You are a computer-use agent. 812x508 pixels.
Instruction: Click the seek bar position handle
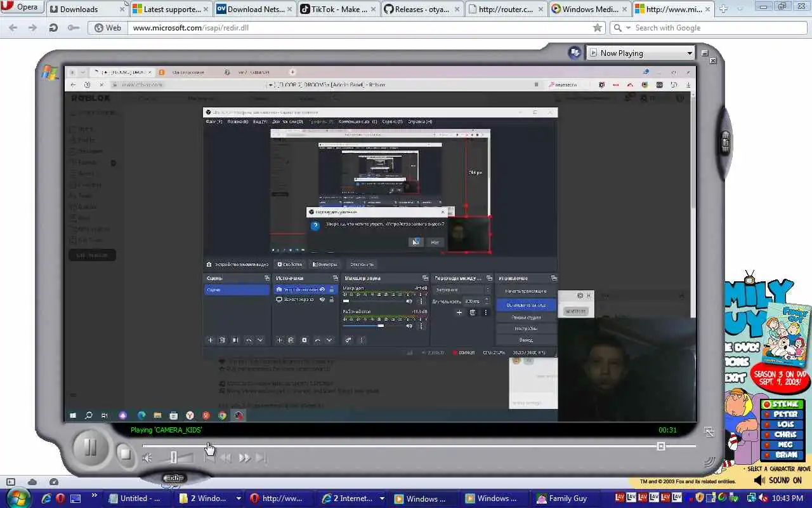point(661,446)
